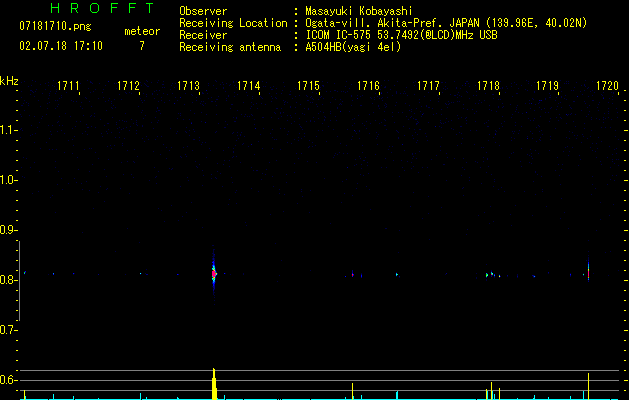This screenshot has height=400, width=629.
Task: Click the yellow power spike before 1720
Action: click(588, 386)
